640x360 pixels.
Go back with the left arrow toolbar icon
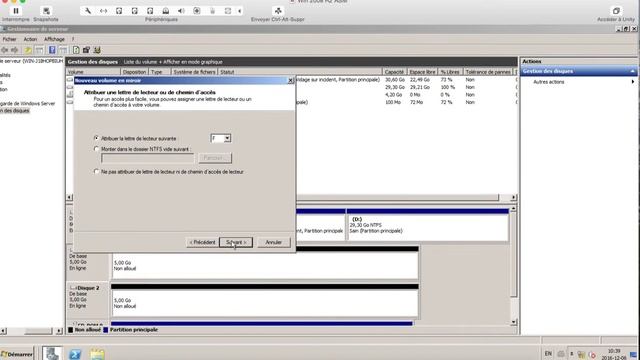click(x=5, y=50)
